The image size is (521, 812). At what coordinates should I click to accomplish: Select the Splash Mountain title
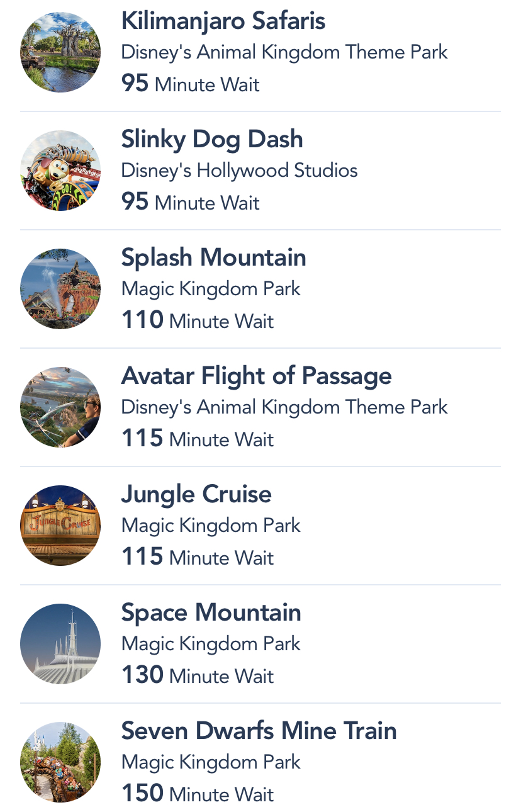pyautogui.click(x=214, y=257)
